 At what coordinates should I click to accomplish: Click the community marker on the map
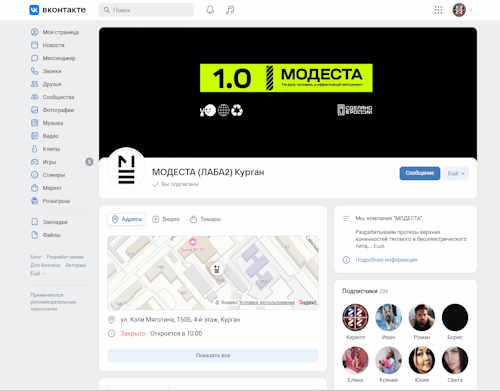[216, 269]
